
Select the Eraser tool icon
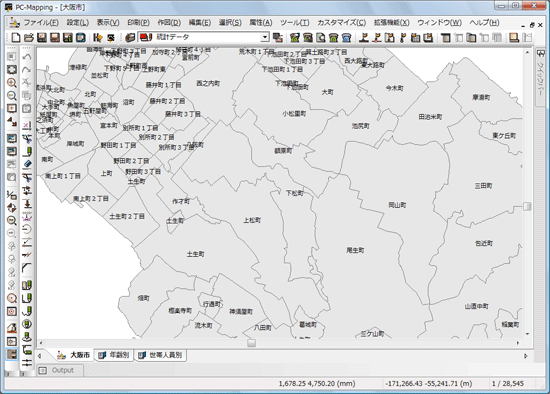coord(27,164)
